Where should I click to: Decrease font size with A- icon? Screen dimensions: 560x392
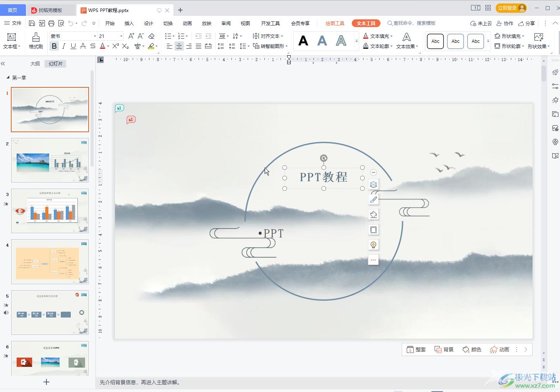(141, 36)
